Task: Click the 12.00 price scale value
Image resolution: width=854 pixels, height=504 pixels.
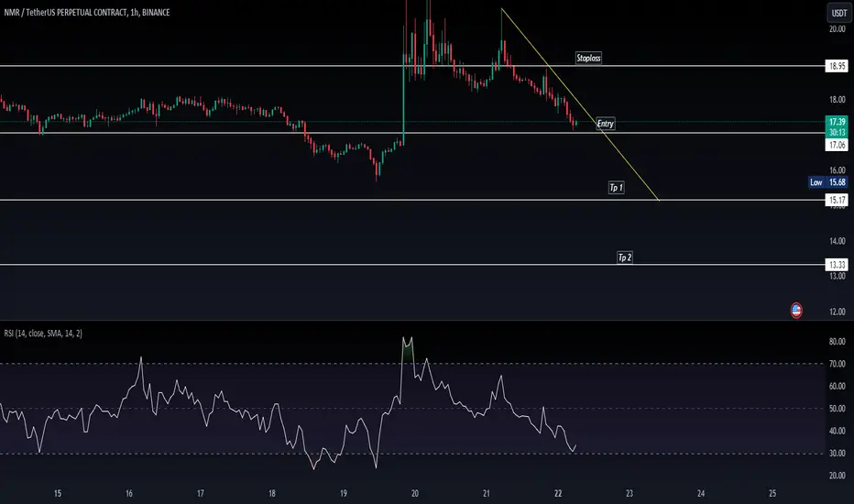Action: click(838, 312)
